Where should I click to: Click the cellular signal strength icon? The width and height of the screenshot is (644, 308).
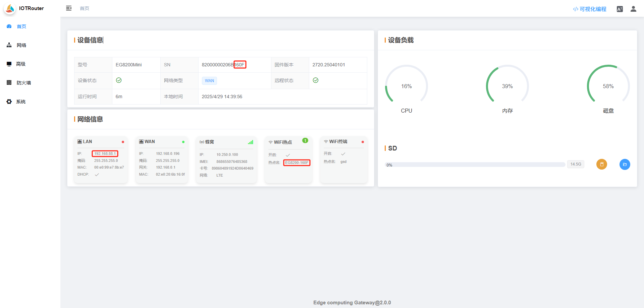pos(251,142)
